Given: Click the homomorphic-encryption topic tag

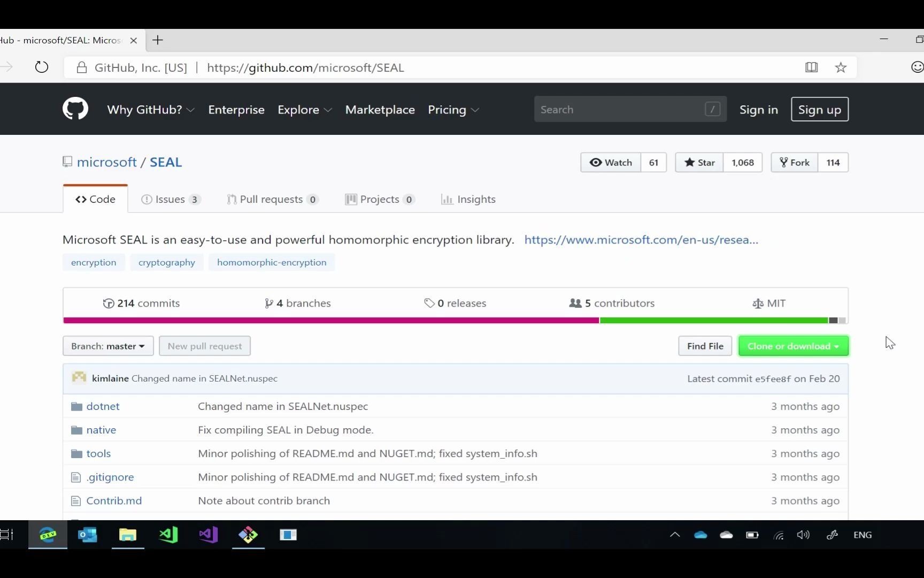Looking at the screenshot, I should click(x=272, y=262).
